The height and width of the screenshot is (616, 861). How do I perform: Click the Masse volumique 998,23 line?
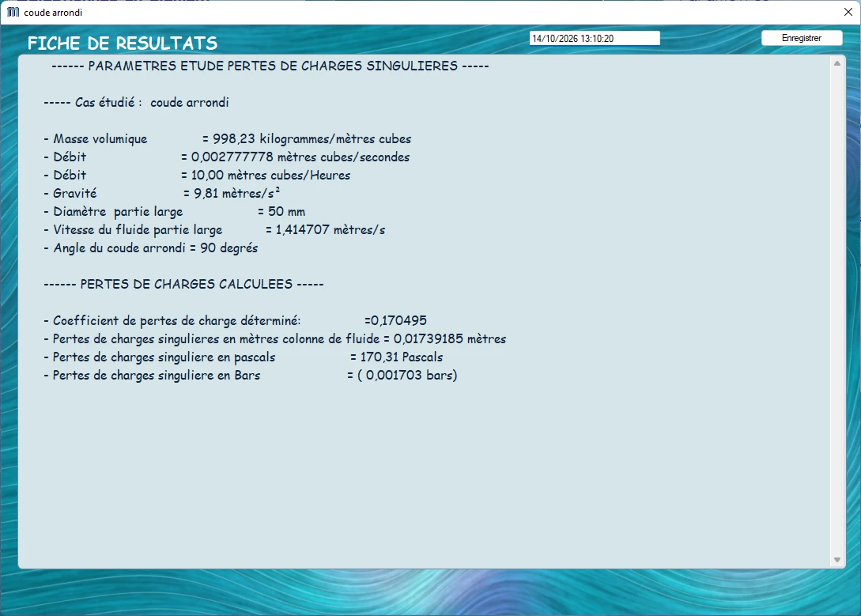(x=228, y=139)
